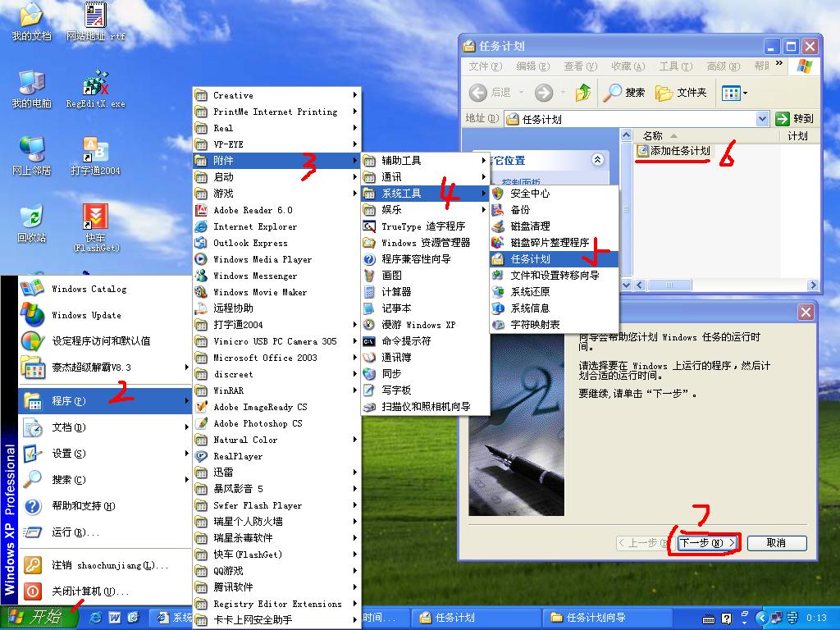Launch 快车 (FlashGet) desktop shortcut
Image resolution: width=840 pixels, height=630 pixels.
pos(95,227)
